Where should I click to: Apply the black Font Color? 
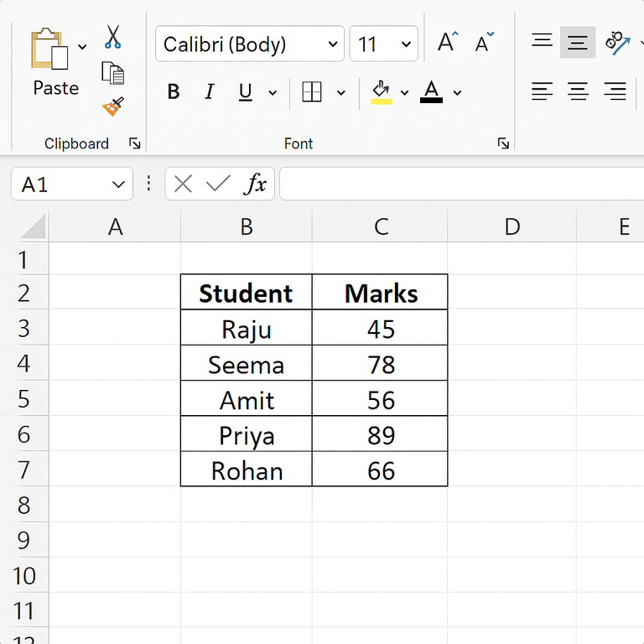tap(431, 91)
